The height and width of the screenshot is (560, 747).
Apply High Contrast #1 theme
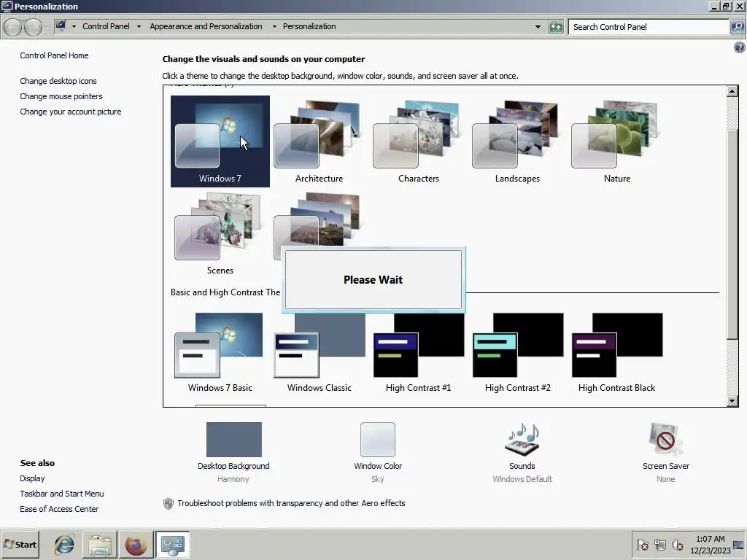(x=418, y=352)
